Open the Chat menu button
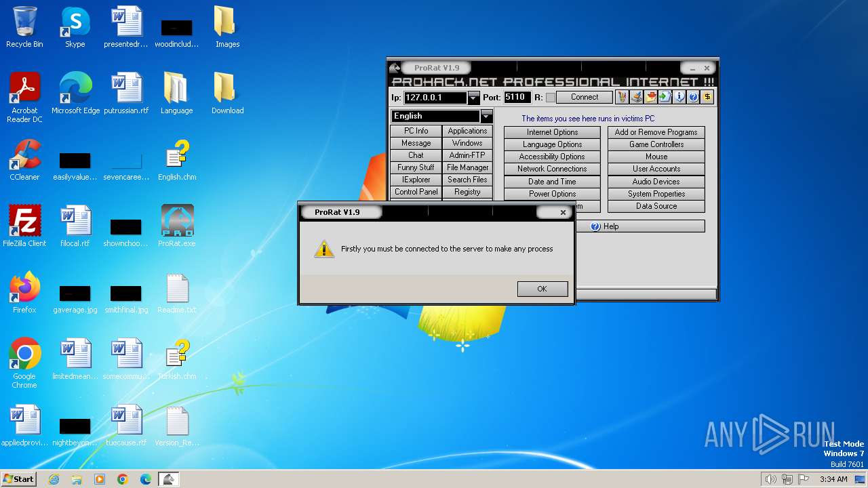 [x=416, y=156]
